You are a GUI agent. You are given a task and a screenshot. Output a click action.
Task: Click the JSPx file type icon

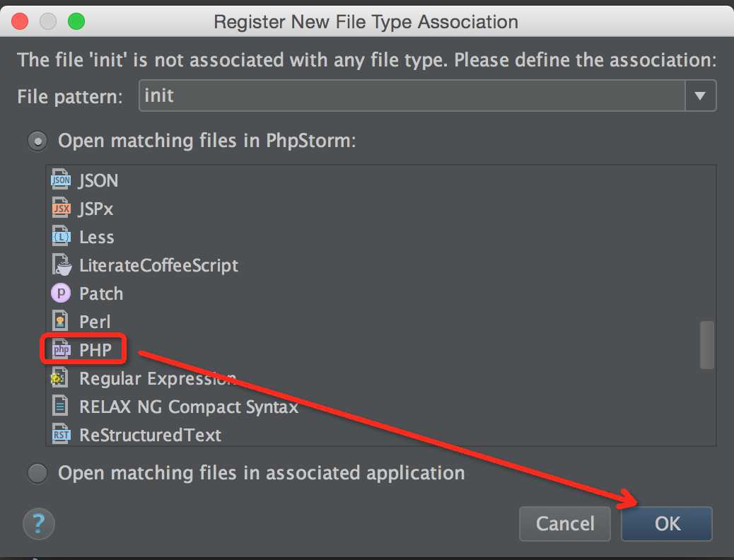tap(62, 209)
